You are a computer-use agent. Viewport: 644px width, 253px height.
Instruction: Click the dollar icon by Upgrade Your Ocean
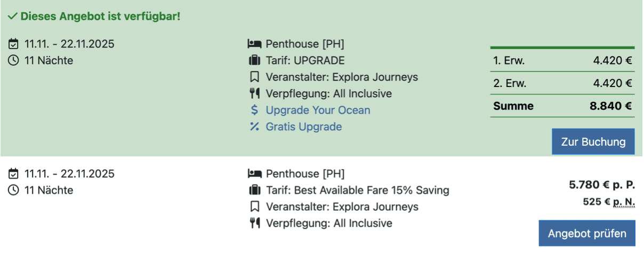254,110
